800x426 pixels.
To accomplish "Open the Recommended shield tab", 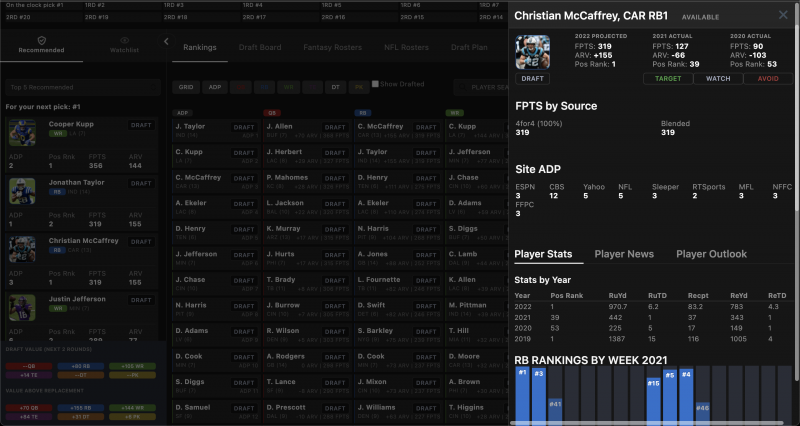I will 41,45.
